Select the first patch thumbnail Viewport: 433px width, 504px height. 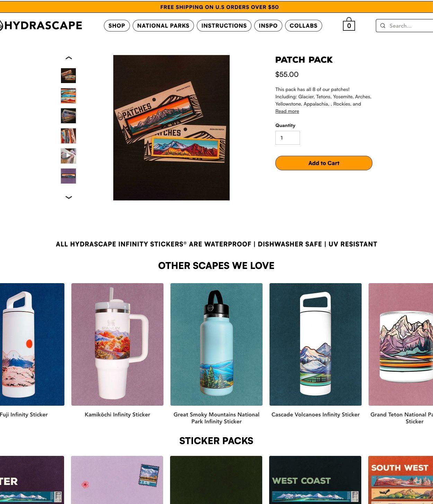coord(68,75)
